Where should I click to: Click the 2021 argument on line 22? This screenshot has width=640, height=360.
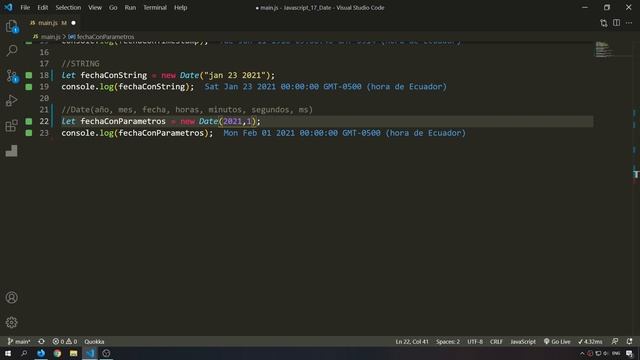point(232,121)
